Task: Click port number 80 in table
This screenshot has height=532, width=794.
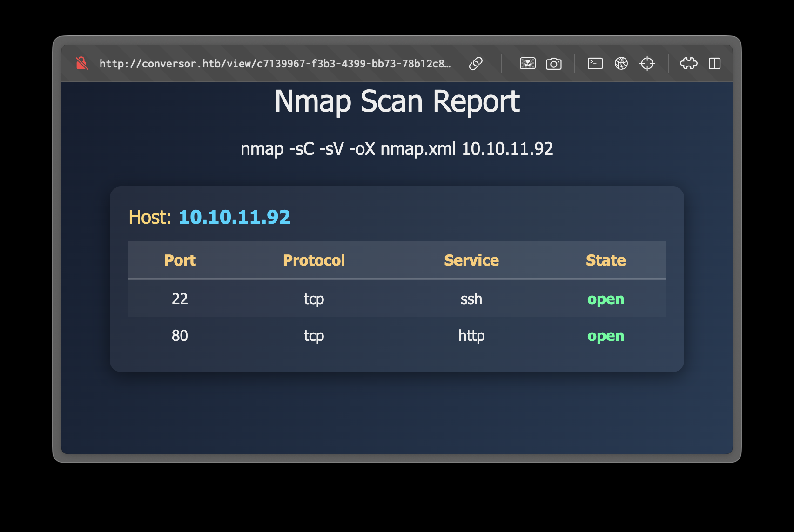Action: pos(180,336)
